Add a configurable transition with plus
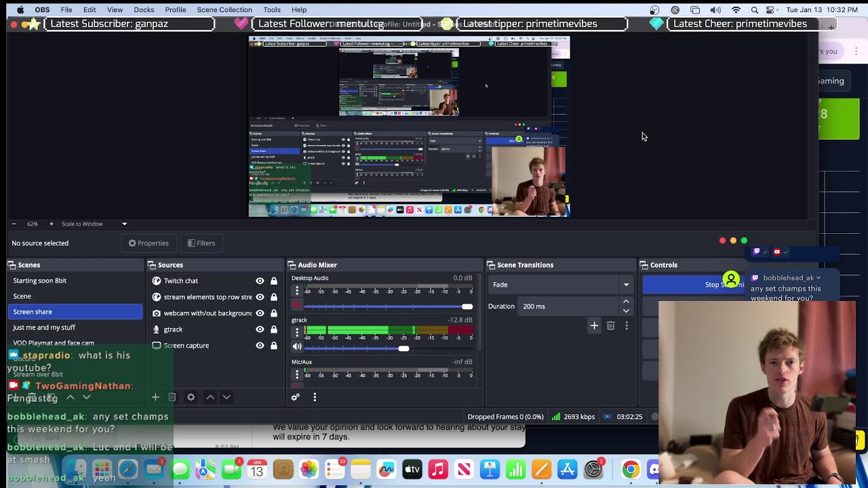 pos(594,326)
